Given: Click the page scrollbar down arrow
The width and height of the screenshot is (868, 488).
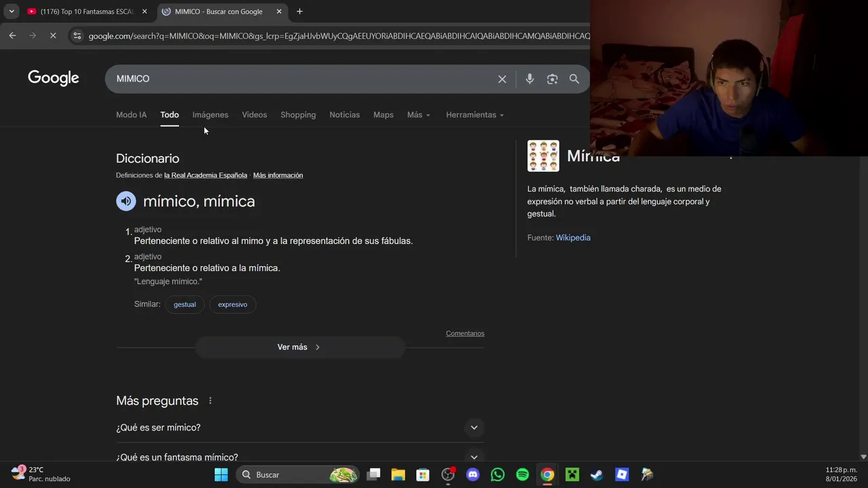Looking at the screenshot, I should 863,457.
